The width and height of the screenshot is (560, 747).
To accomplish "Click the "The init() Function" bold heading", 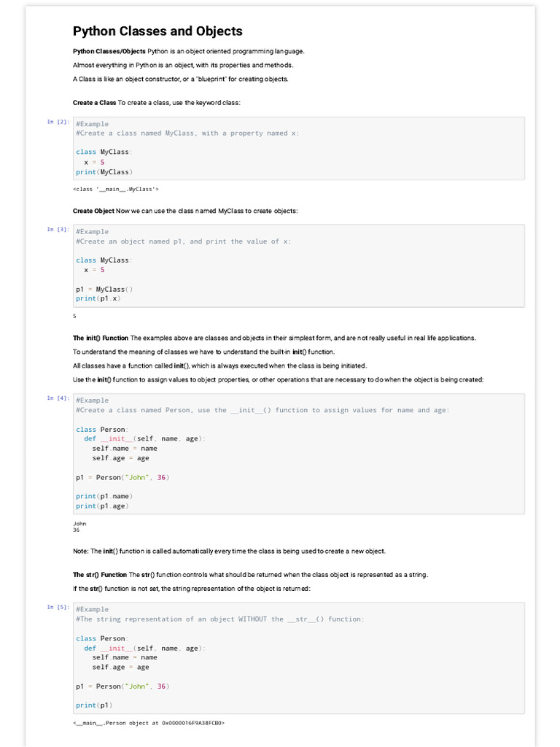I will pos(101,338).
